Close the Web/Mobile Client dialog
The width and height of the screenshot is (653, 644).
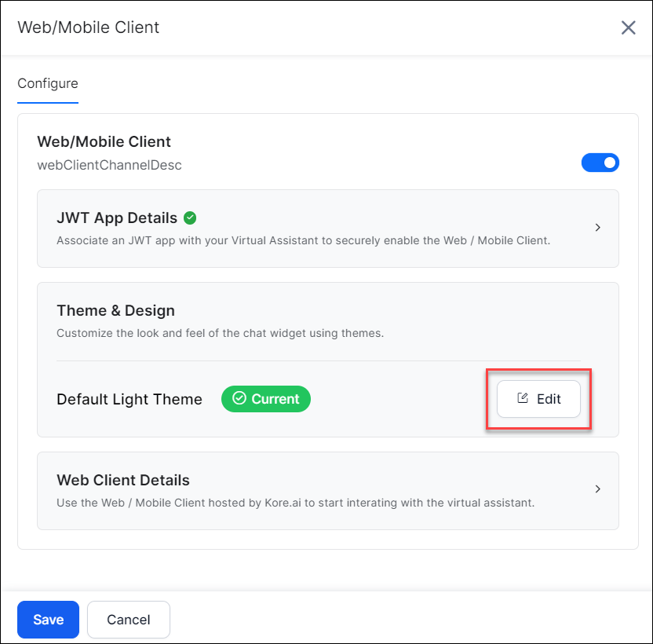coord(628,28)
